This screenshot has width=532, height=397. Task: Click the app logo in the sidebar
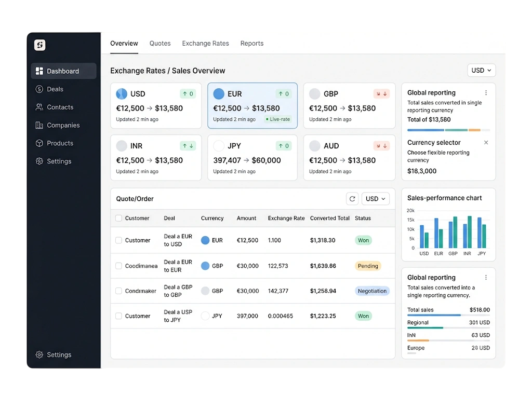pos(39,45)
